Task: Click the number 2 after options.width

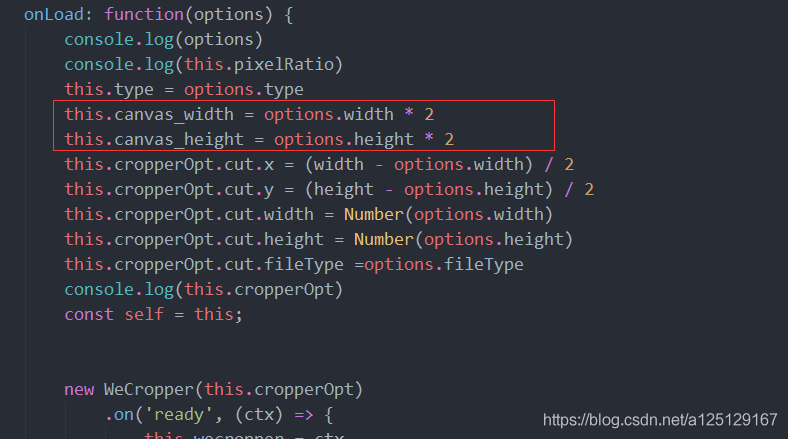Action: point(429,115)
